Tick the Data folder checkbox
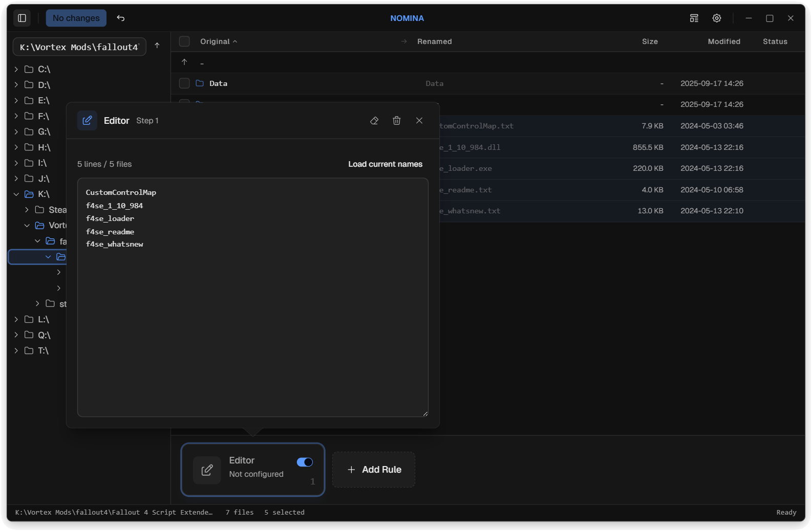Screen dimensions: 812x531 coord(184,83)
